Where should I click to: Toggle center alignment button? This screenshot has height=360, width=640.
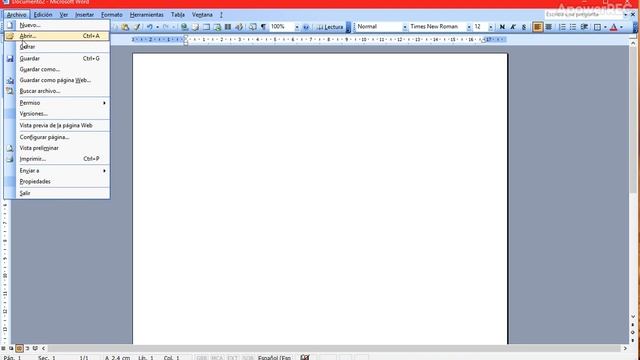click(x=549, y=27)
